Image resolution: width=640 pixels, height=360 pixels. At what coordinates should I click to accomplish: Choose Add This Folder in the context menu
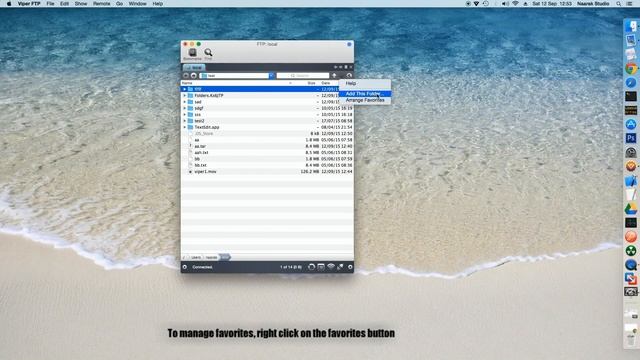pos(364,94)
